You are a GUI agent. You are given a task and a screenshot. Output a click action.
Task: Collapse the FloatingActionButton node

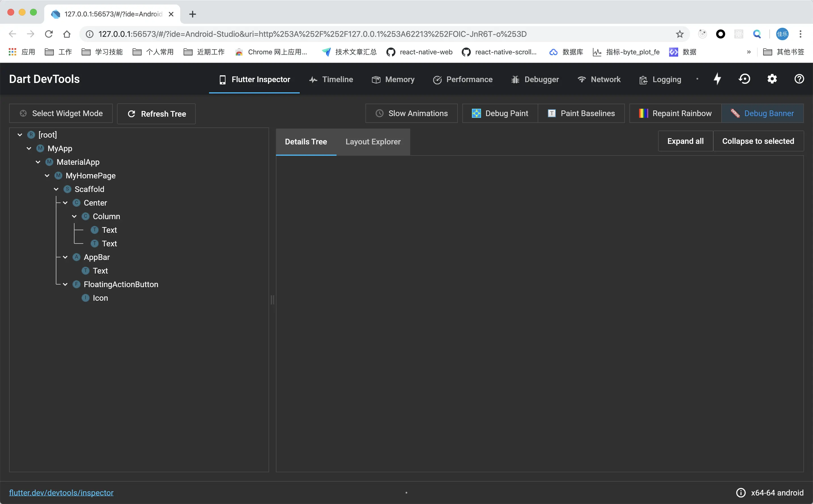coord(65,284)
